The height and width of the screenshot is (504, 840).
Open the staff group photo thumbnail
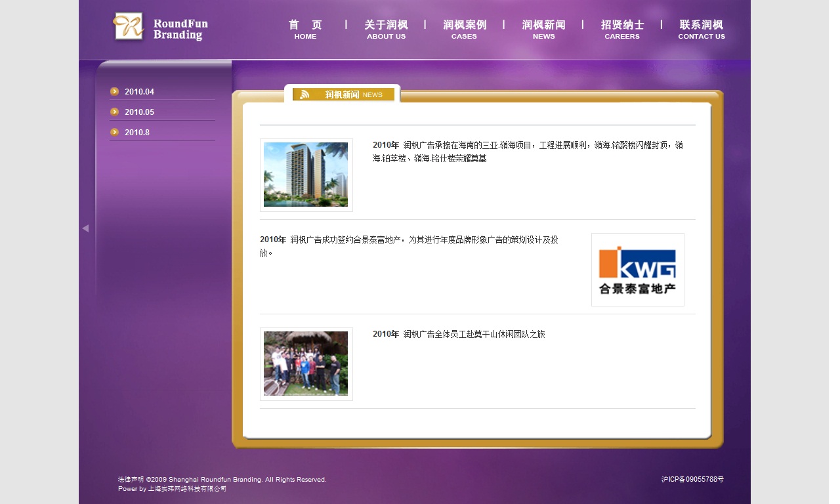click(x=306, y=364)
